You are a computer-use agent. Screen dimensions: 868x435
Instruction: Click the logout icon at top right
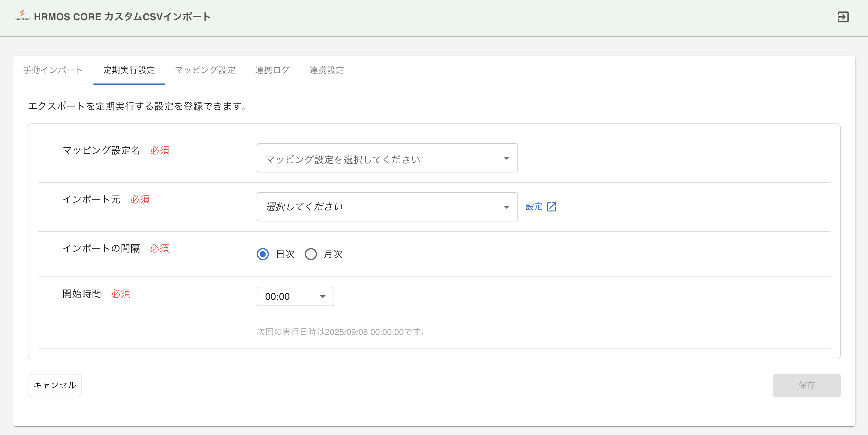pyautogui.click(x=844, y=17)
